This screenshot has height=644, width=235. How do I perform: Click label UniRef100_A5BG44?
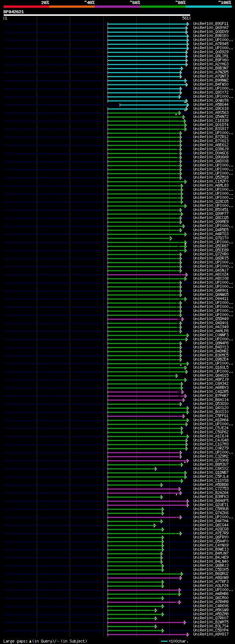coord(211,104)
